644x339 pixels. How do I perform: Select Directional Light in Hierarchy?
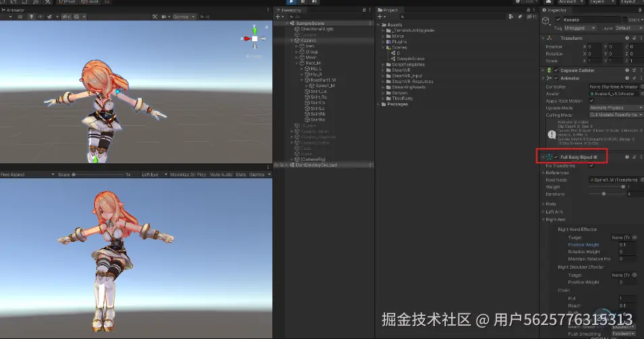[x=317, y=29]
